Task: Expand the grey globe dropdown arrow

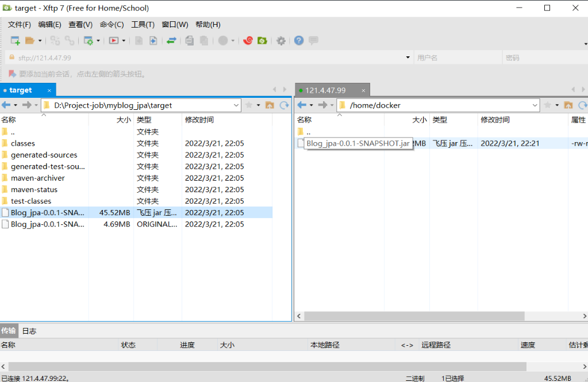Action: 233,40
